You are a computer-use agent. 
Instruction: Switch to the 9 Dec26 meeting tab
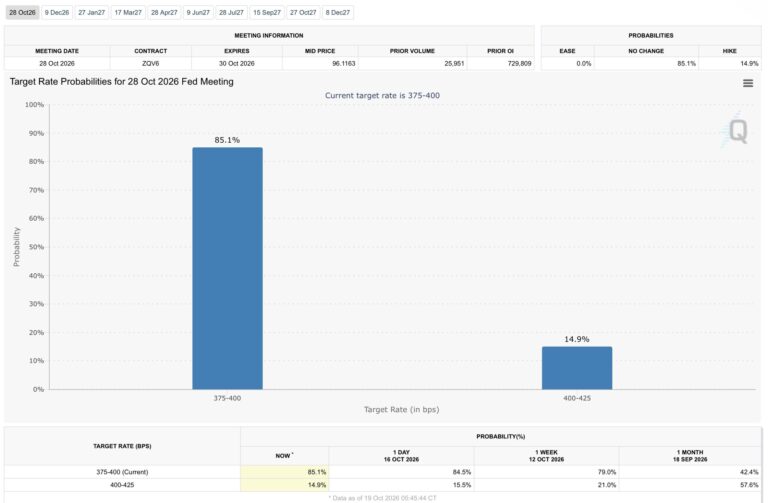point(57,13)
